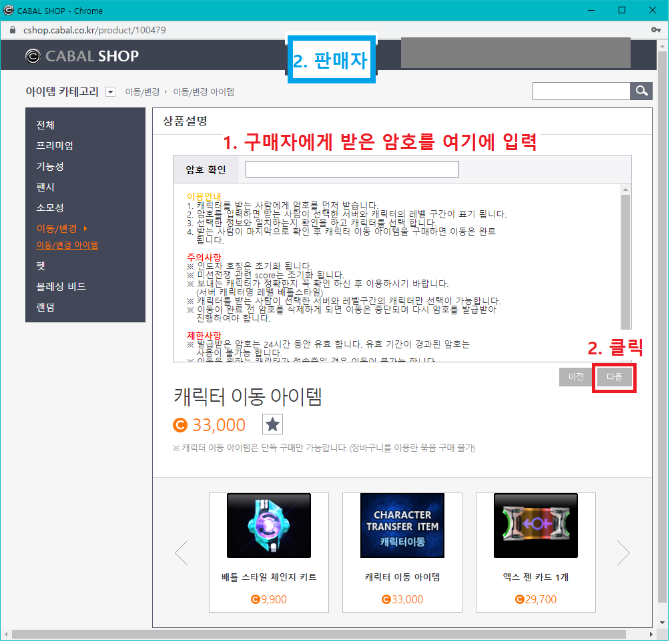This screenshot has width=672, height=644.
Task: Open the 이동/변경 아이템 subcategory link
Action: click(x=67, y=246)
